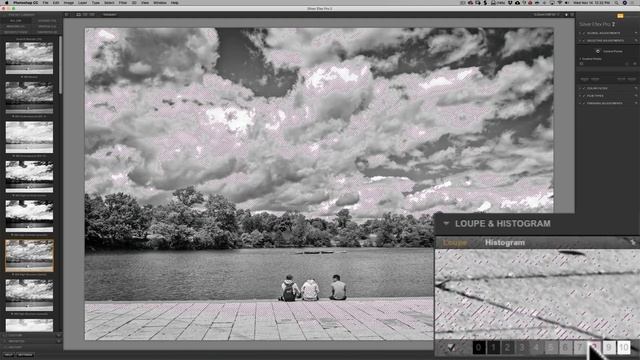The width and height of the screenshot is (640, 360).
Task: Click the preset browser vertical scrollbar
Action: [x=60, y=65]
